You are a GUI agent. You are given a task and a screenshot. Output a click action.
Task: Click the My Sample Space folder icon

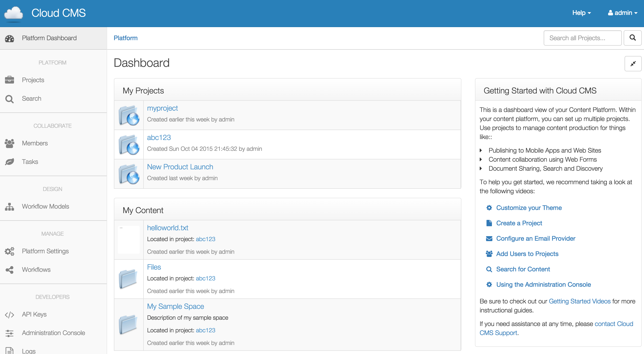pos(128,325)
